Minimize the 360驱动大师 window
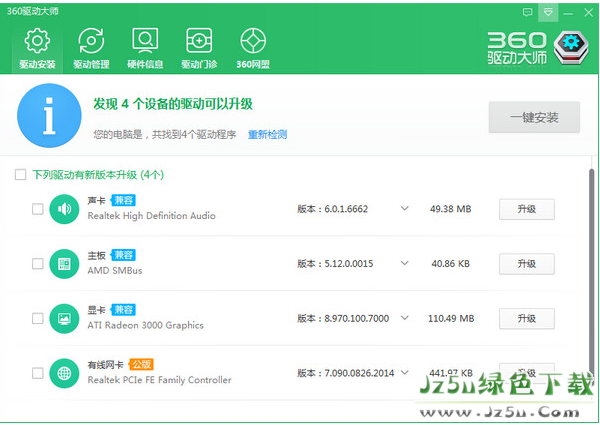Screen dimensions: 600x425 [568, 13]
